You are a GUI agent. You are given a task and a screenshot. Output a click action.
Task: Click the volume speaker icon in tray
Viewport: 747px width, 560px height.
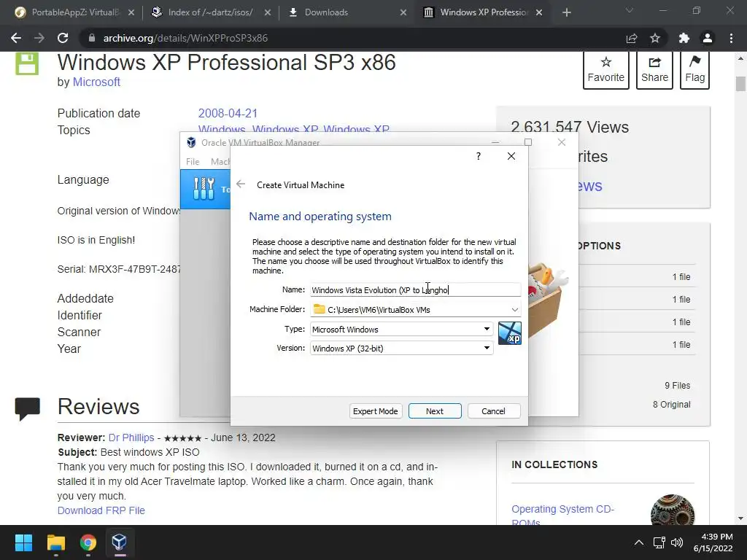pos(676,542)
